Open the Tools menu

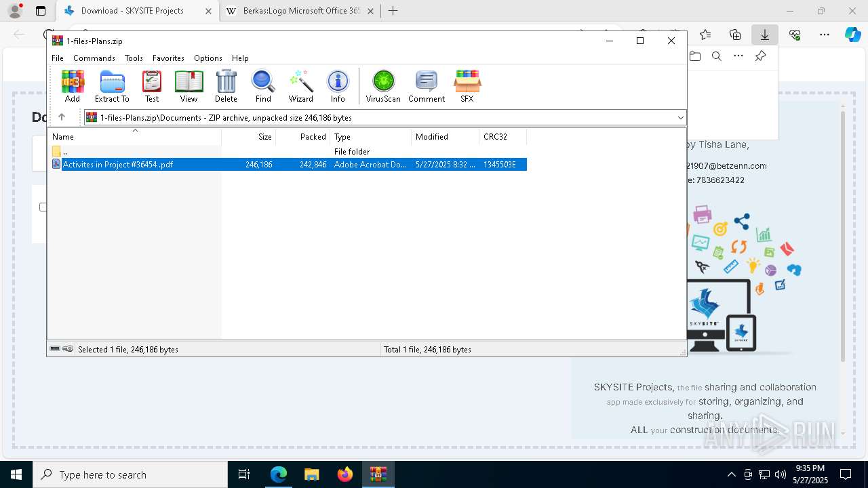click(134, 58)
